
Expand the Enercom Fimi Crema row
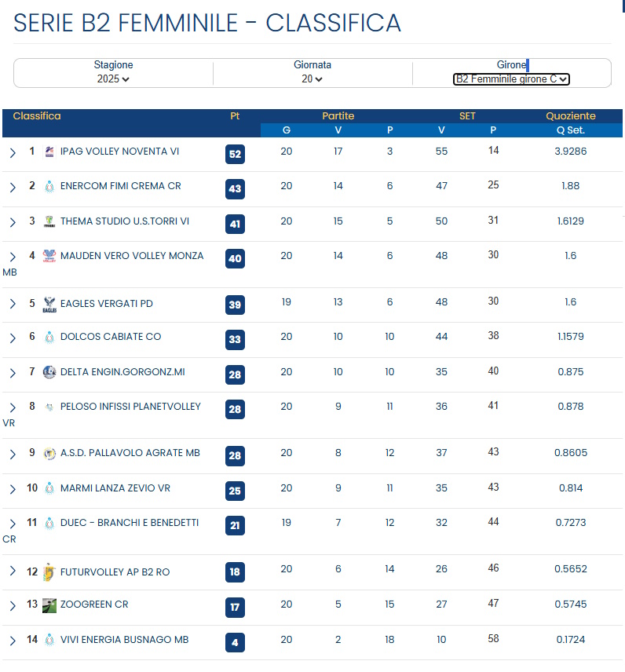pyautogui.click(x=13, y=188)
